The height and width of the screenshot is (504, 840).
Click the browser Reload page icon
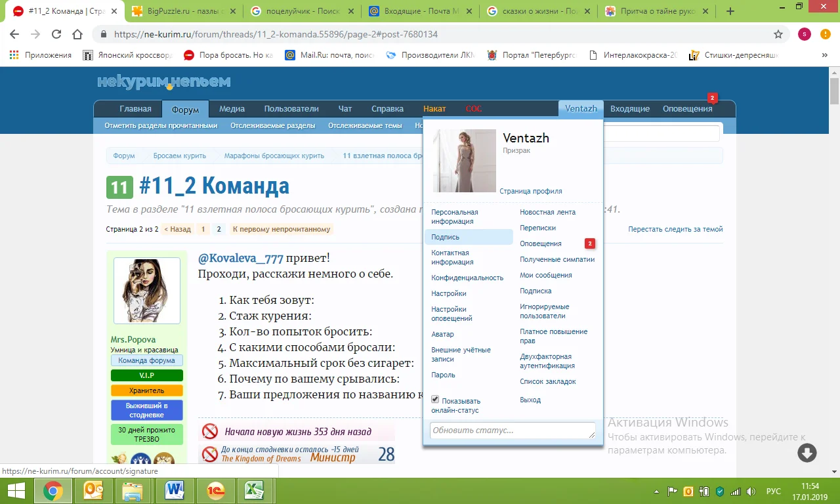click(x=56, y=34)
